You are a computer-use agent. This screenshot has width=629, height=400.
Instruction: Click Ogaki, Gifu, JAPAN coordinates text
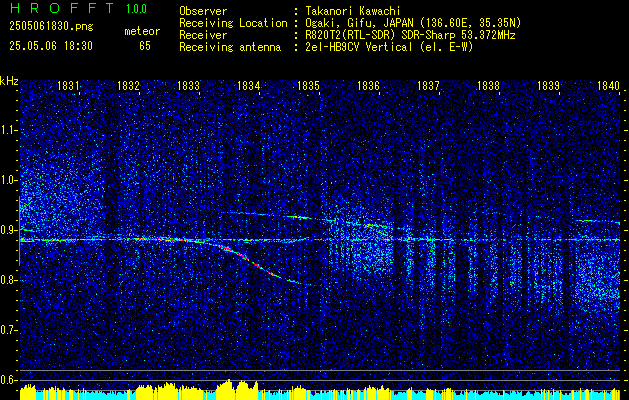coord(413,23)
